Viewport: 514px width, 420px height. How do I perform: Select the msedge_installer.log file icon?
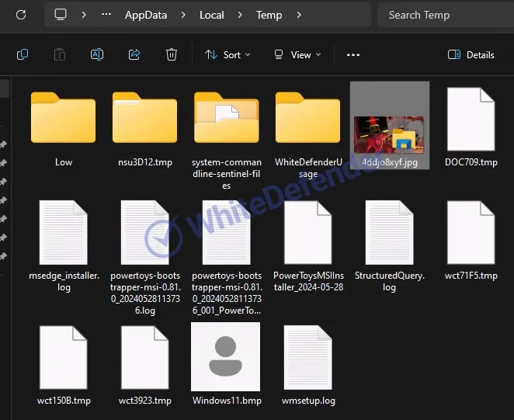pos(64,233)
